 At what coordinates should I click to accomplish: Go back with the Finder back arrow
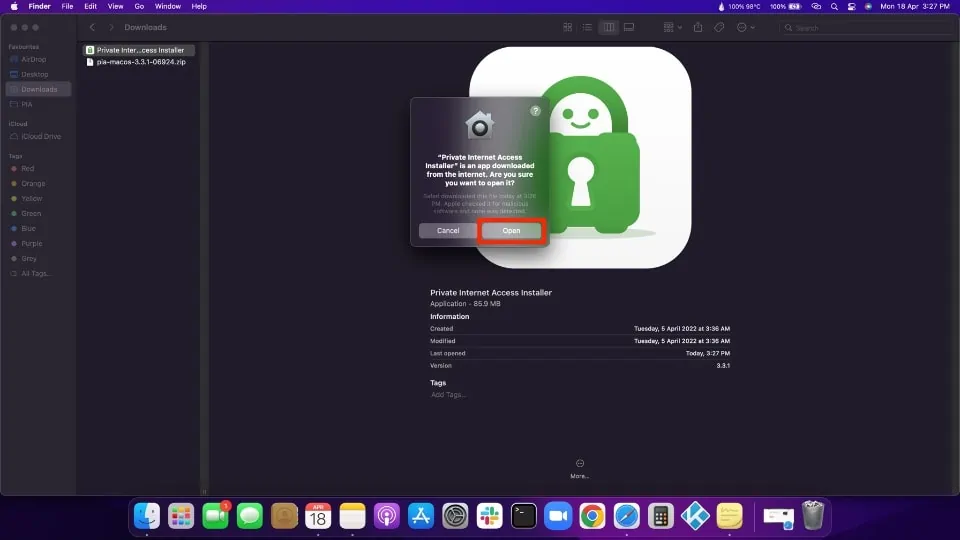92,28
